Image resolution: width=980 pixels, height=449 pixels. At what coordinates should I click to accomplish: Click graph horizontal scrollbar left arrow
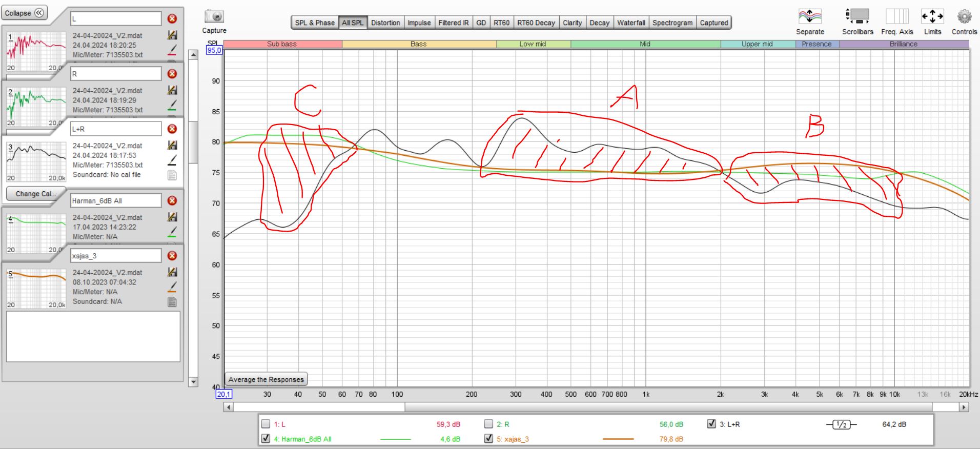point(229,407)
